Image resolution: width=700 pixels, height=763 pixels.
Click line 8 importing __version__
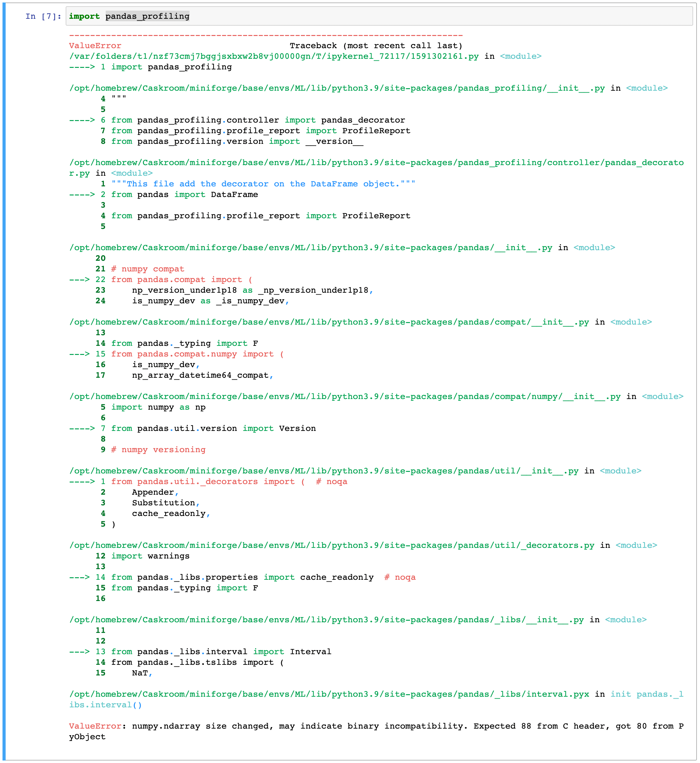[x=237, y=141]
